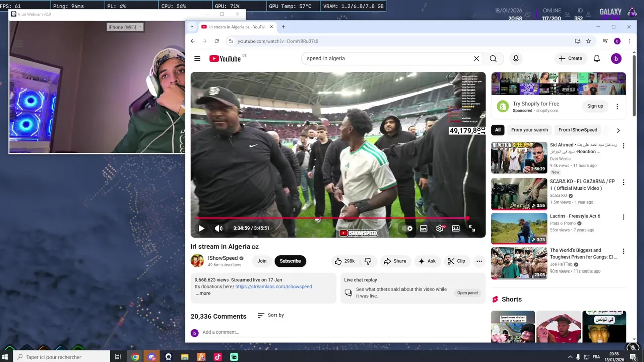Join the IShowSpeed channel membership
This screenshot has width=644, height=362.
click(x=262, y=261)
